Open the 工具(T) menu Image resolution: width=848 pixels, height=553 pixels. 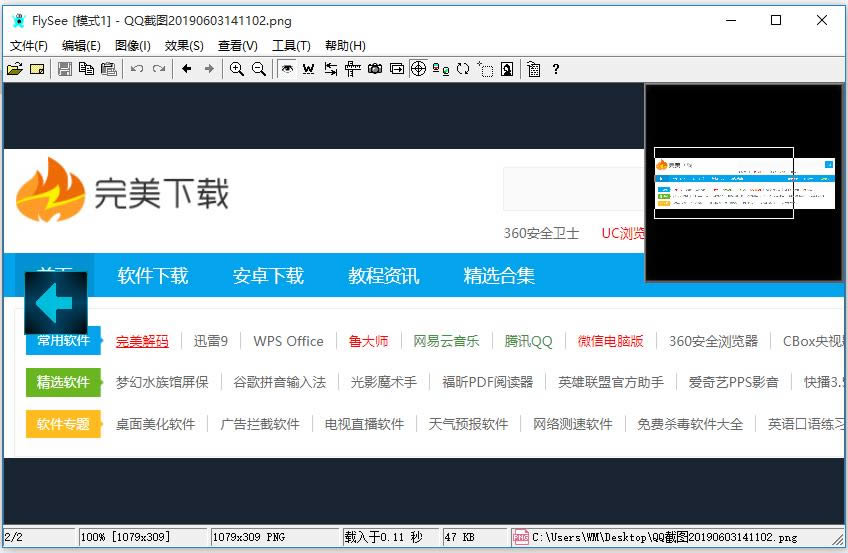pyautogui.click(x=291, y=46)
